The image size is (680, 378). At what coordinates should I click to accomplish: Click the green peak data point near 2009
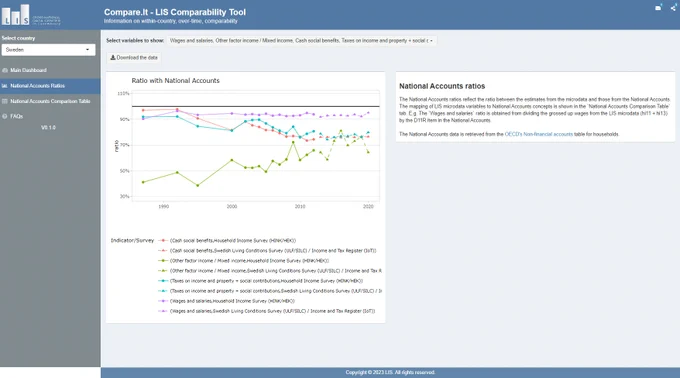click(x=293, y=142)
